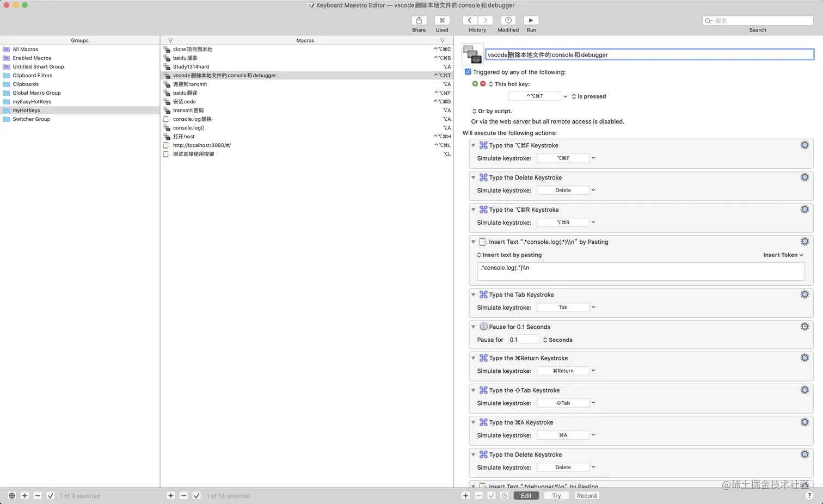Viewport: 823px width, 504px height.
Task: Select the 'clone 项目到本地' macro
Action: (x=307, y=49)
